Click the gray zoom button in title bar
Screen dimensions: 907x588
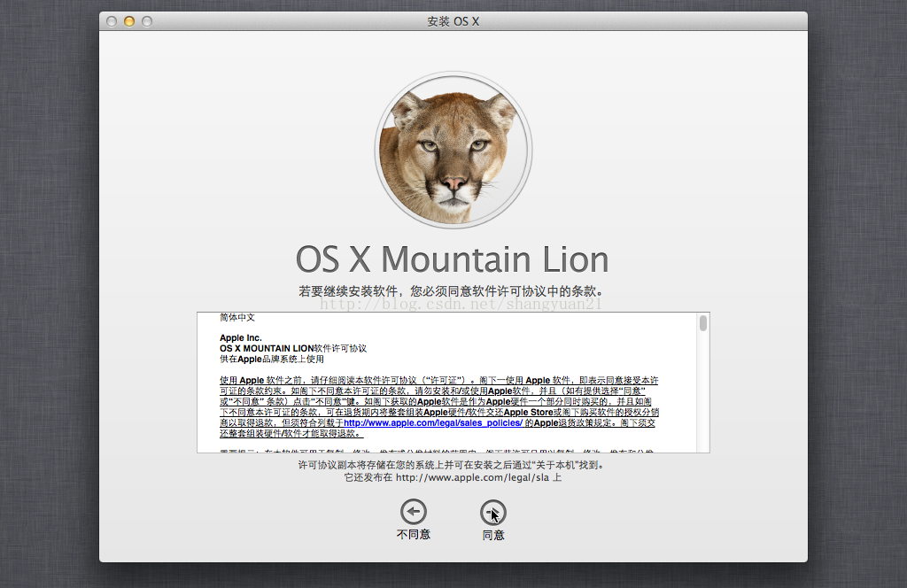(x=147, y=21)
